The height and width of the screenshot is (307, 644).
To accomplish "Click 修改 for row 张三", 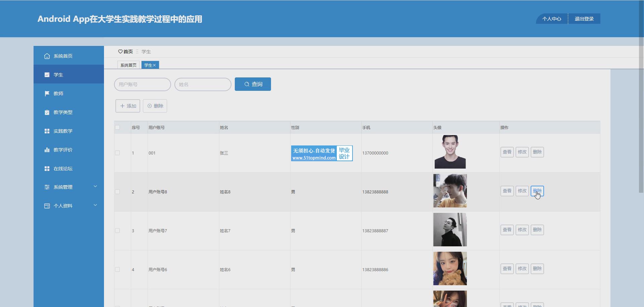I will [x=522, y=152].
